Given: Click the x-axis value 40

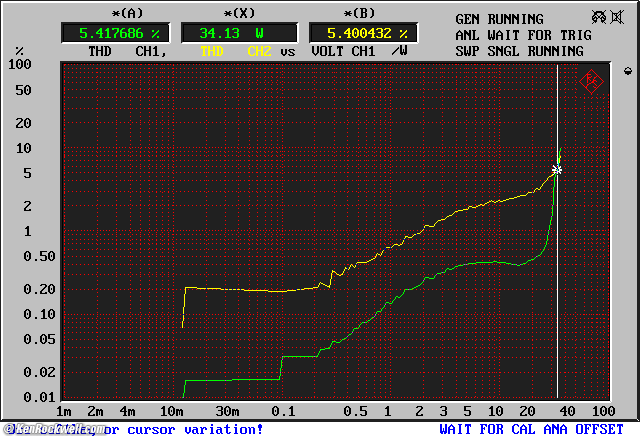Looking at the screenshot, I should 567,411.
